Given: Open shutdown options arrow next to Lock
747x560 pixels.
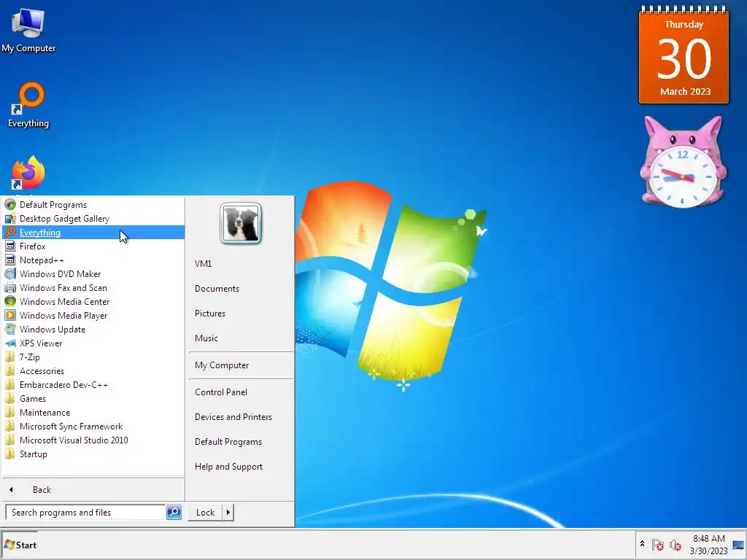Looking at the screenshot, I should [x=228, y=513].
